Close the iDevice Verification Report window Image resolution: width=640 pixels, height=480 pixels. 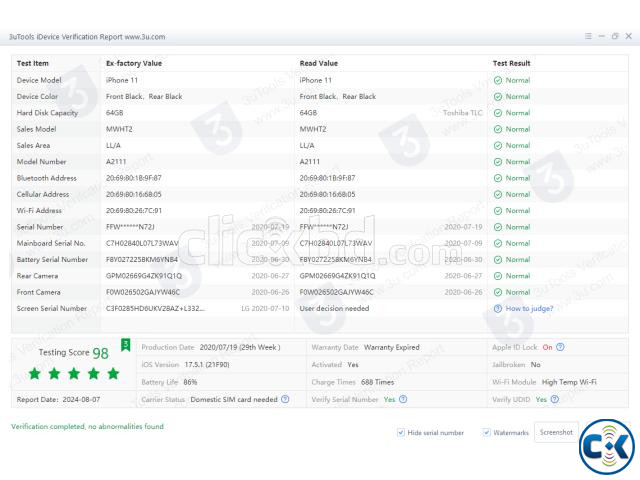pyautogui.click(x=629, y=36)
